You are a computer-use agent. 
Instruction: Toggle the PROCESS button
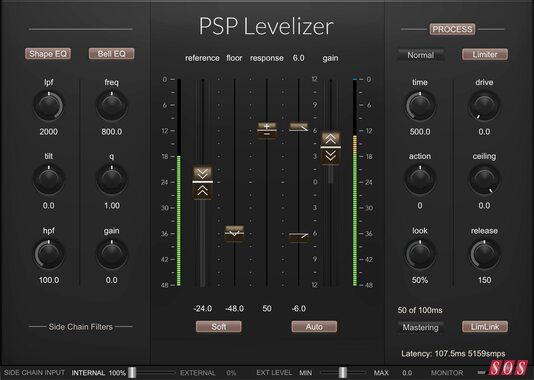(x=452, y=29)
